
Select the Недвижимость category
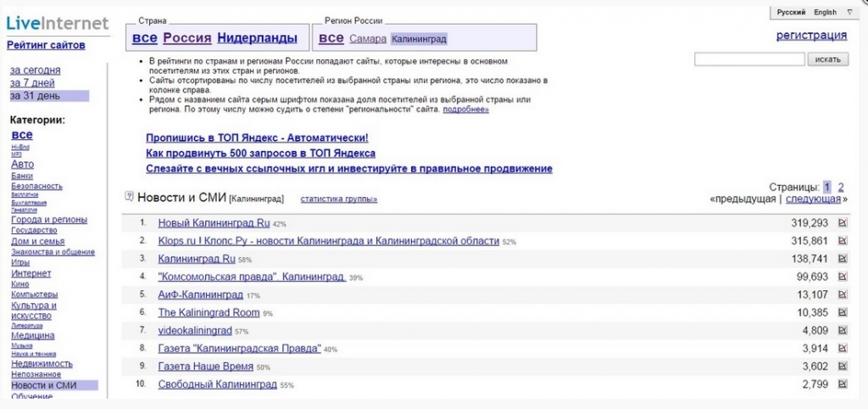coord(42,364)
